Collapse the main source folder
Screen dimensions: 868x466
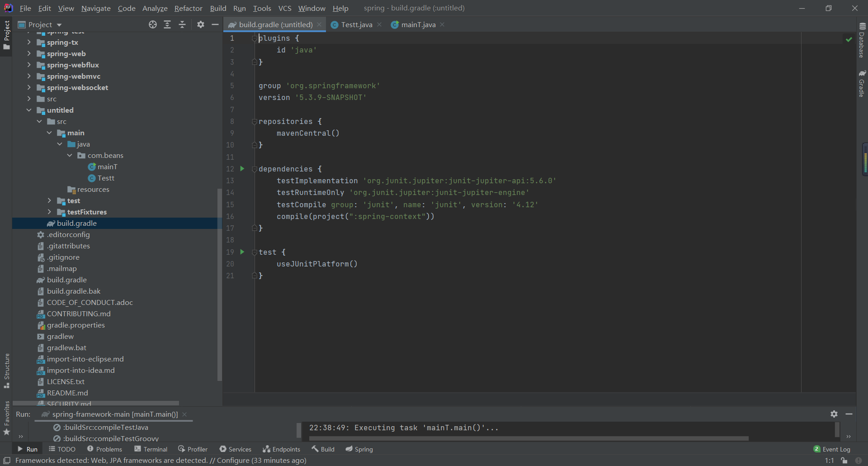click(x=49, y=133)
